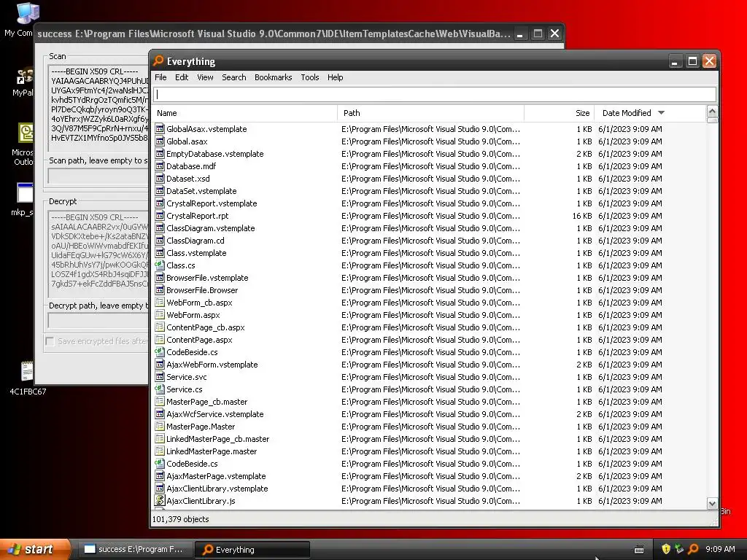Open the File menu
The height and width of the screenshot is (560, 747).
coord(160,77)
